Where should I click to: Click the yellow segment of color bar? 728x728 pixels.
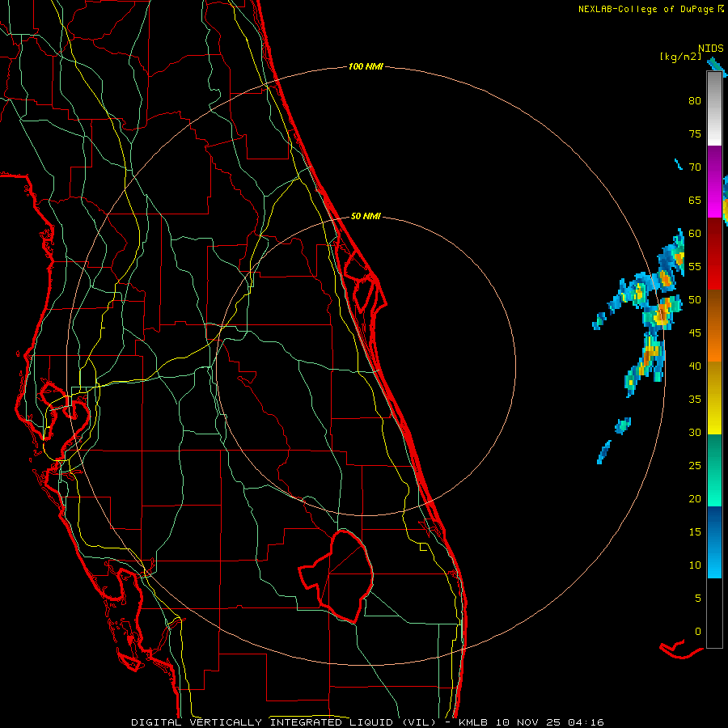click(x=714, y=398)
